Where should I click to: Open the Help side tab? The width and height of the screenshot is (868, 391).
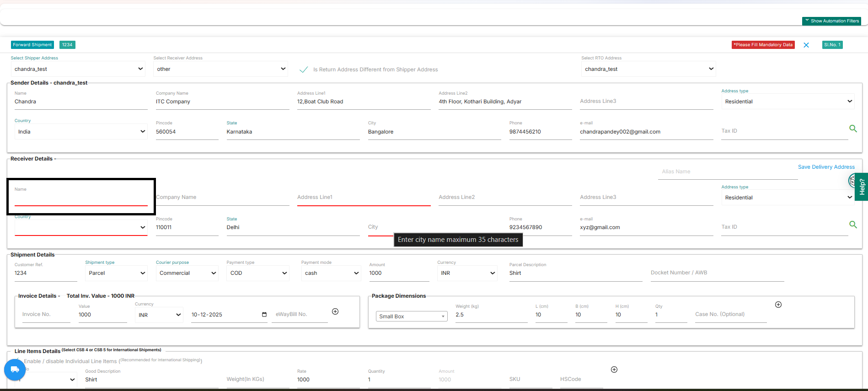pyautogui.click(x=862, y=187)
